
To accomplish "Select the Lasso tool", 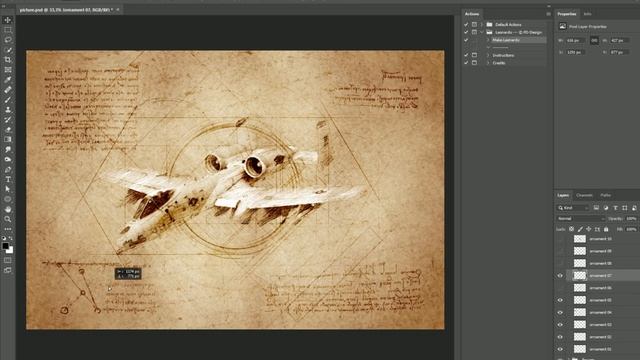I will [7, 40].
